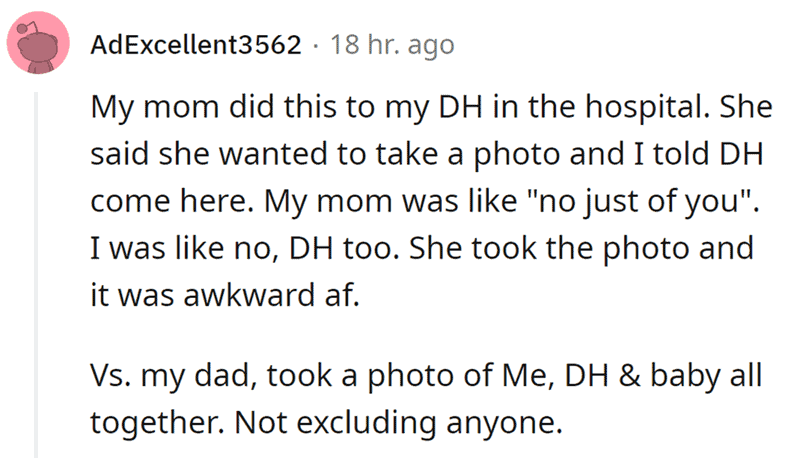800x458 pixels.
Task: Click the dot separator beside the username
Action: point(316,46)
